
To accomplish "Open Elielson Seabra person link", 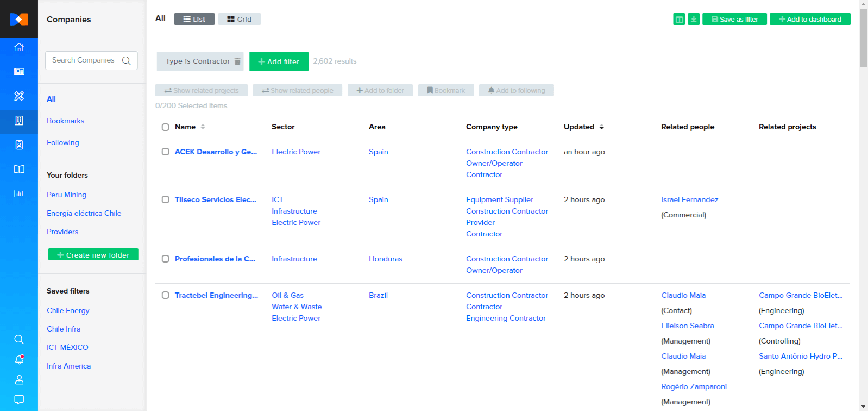I will click(688, 326).
